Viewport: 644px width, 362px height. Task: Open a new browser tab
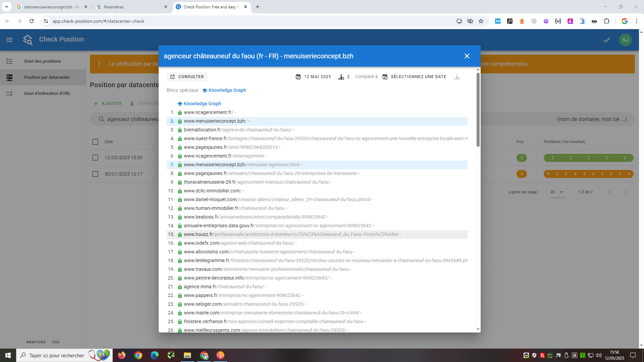click(258, 7)
